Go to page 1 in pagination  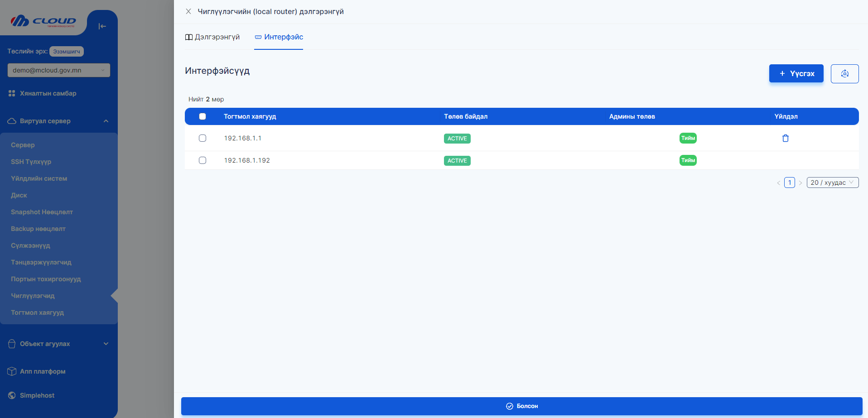click(789, 183)
